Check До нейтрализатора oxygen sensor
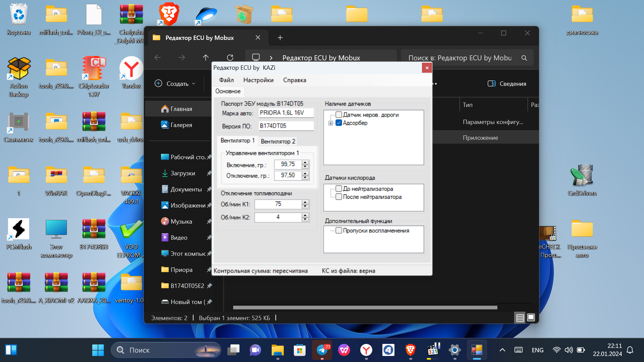The image size is (644, 362). (339, 189)
